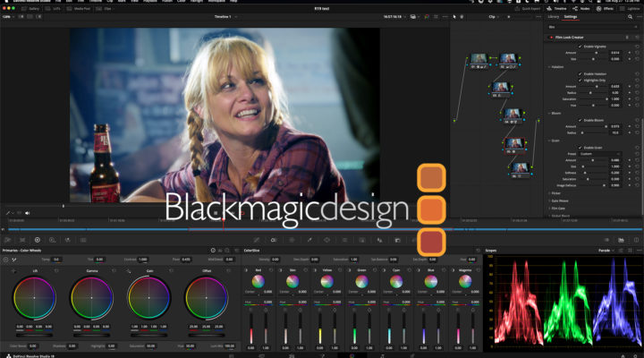644x358 pixels.
Task: Click the Temp value field
Action: point(56,260)
